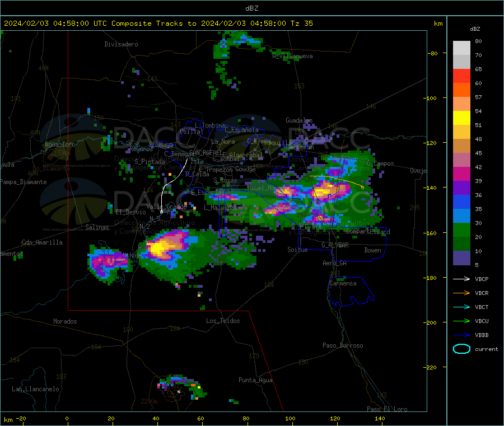Click the 'Composite Tracks to' header text
The width and height of the screenshot is (504, 426).
[153, 24]
